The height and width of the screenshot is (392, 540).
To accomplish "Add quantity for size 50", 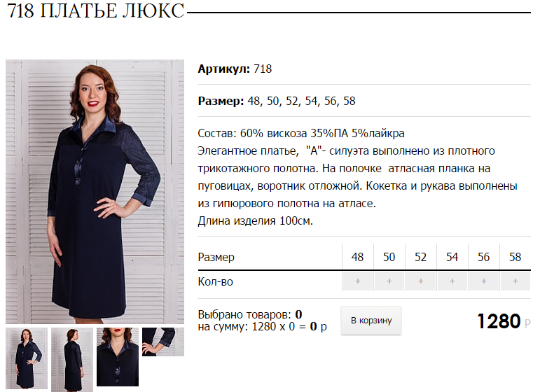I will [389, 281].
